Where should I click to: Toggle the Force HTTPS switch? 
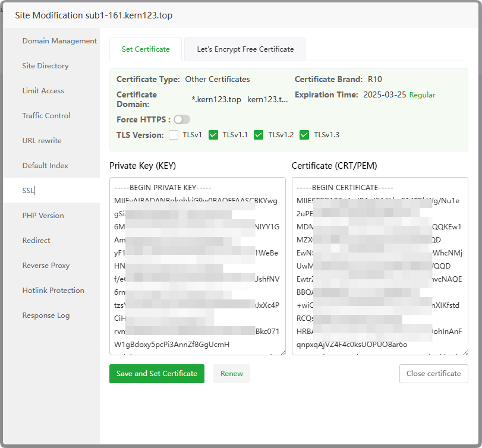pos(181,119)
